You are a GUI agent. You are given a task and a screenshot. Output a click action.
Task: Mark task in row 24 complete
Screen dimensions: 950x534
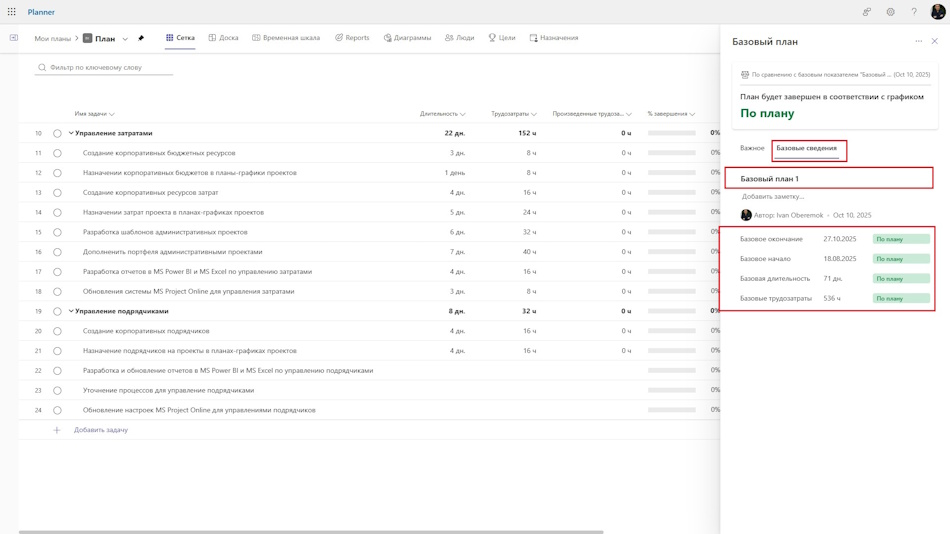tap(57, 410)
